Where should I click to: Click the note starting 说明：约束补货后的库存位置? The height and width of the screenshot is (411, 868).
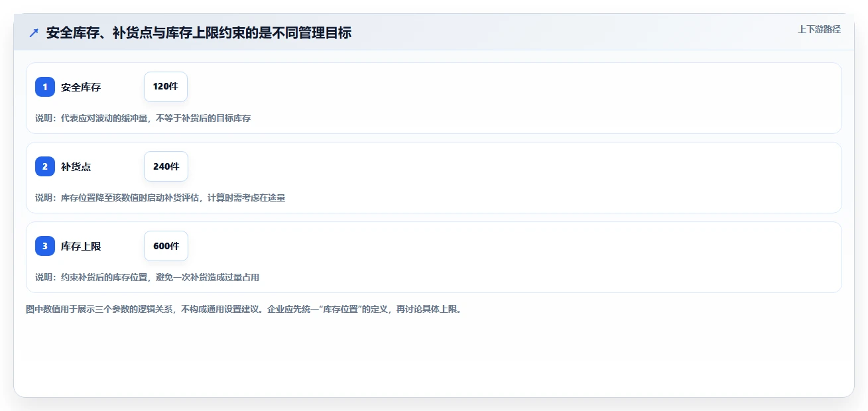(147, 277)
